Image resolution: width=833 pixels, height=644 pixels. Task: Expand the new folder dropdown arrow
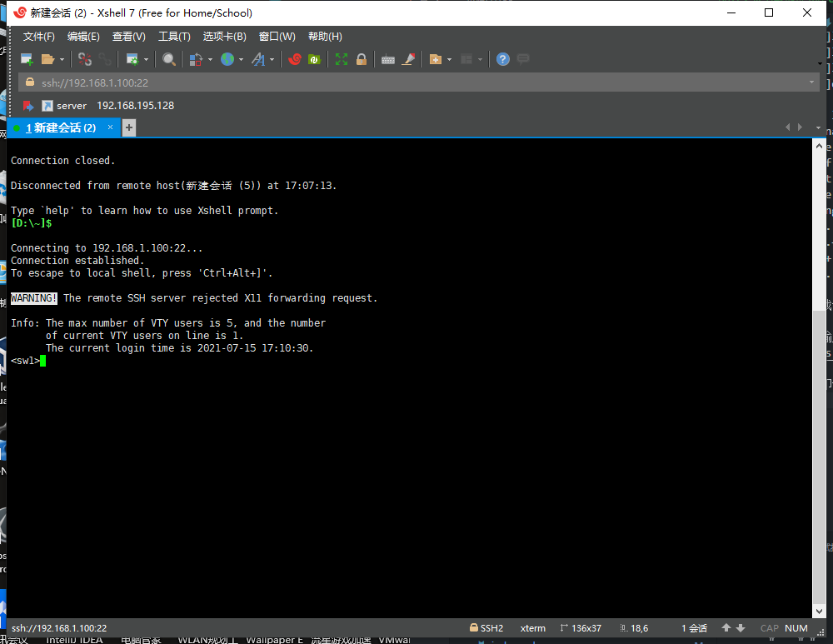pos(449,59)
